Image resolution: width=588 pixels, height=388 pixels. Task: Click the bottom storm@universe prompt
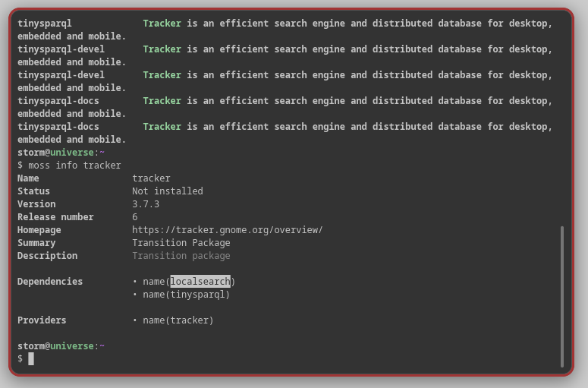point(61,346)
